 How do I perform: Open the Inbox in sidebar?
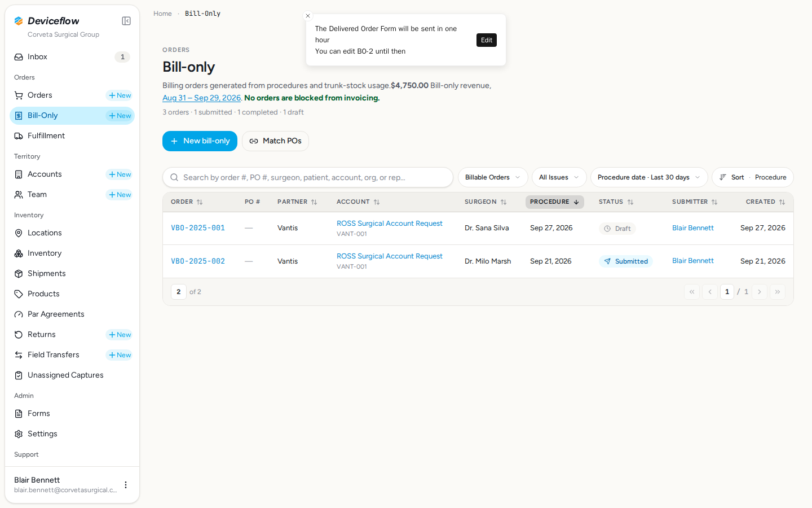[72, 57]
